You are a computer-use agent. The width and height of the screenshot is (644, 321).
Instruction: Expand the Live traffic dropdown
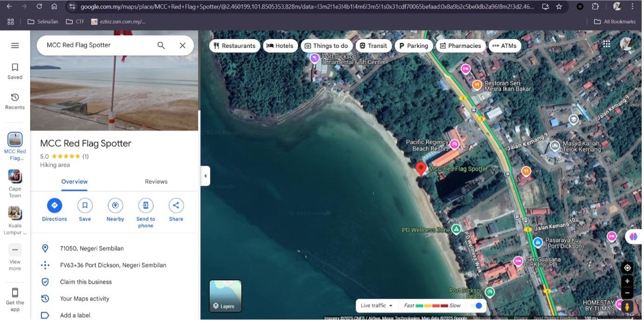coord(377,306)
